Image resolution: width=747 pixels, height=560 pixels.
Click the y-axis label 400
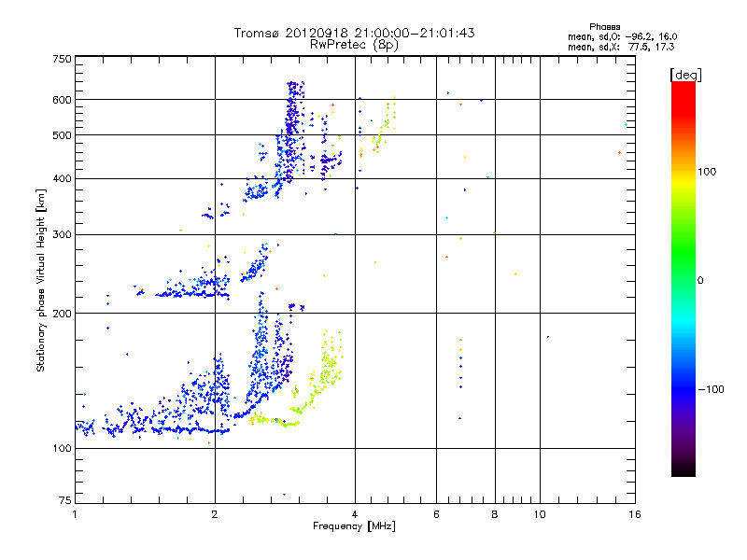click(62, 178)
